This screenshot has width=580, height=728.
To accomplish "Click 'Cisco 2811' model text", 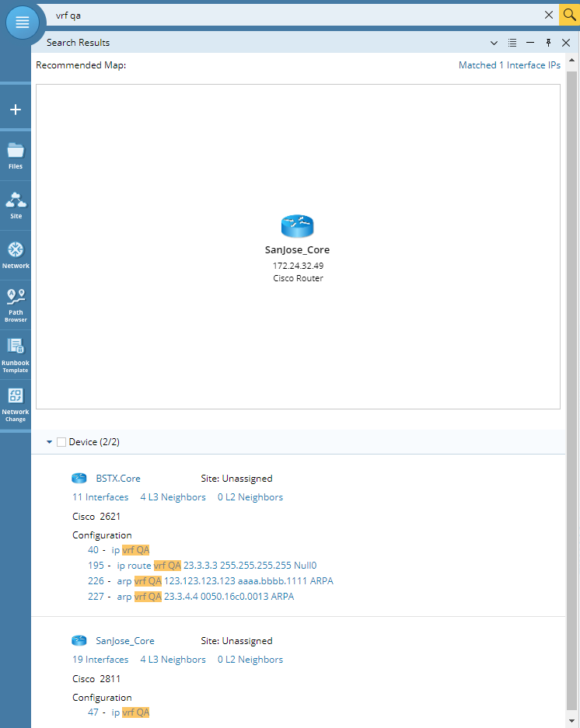I will (96, 679).
